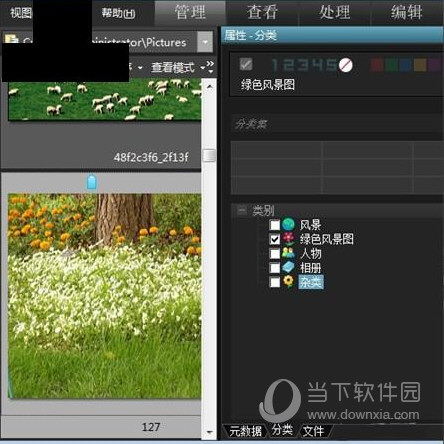Screen dimensions: 444x444
Task: Click the folder icon in path bar
Action: 11,39
